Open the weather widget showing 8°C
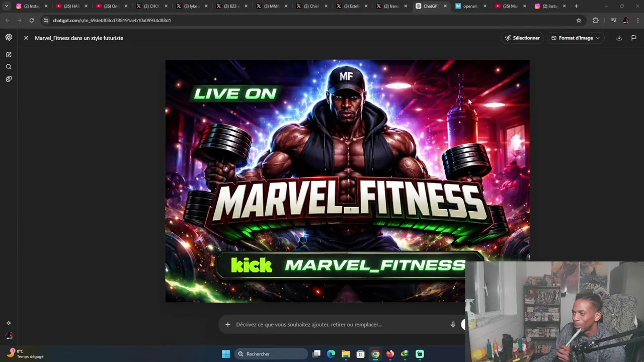The width and height of the screenshot is (644, 362). point(25,353)
